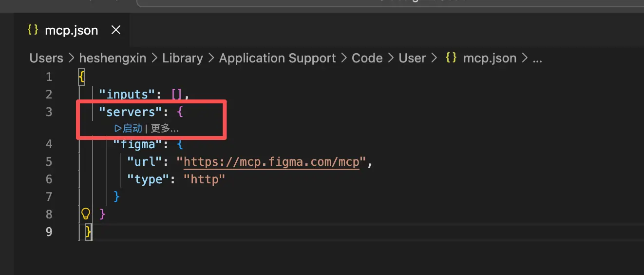Click the lightbulb code action icon
This screenshot has height=275, width=644.
86,214
